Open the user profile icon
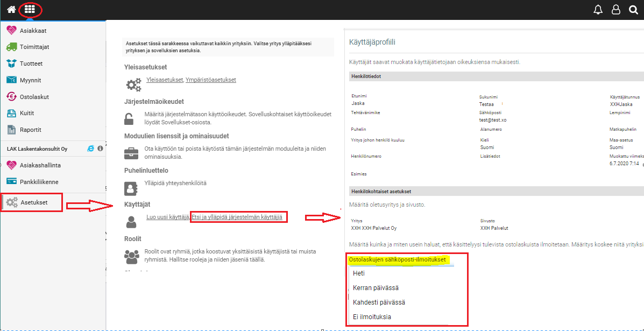Viewport: 644px width, 331px height. [x=615, y=10]
